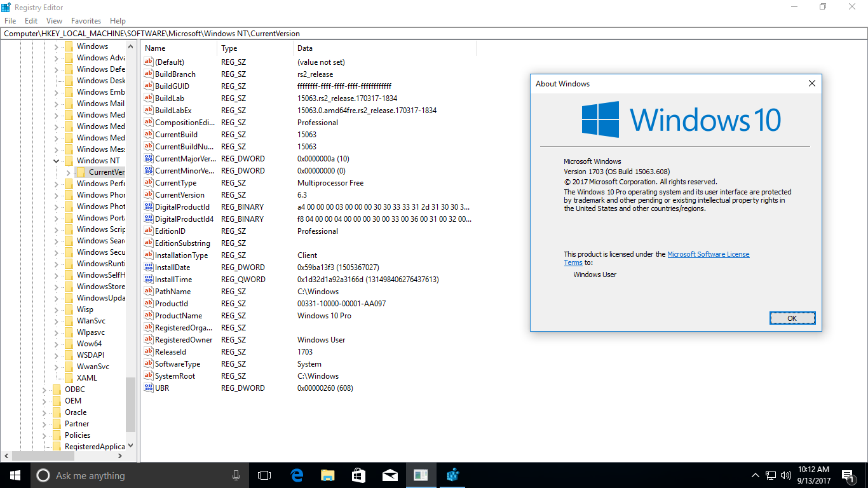The width and height of the screenshot is (868, 488).
Task: Expand the Policies key
Action: (x=44, y=435)
